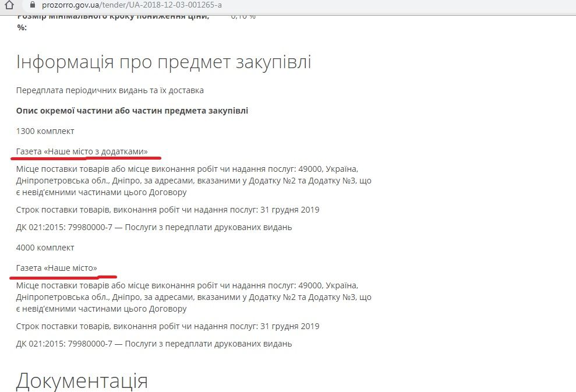
Task: Click delivery place text under '1300 комплект' item
Action: click(x=193, y=181)
